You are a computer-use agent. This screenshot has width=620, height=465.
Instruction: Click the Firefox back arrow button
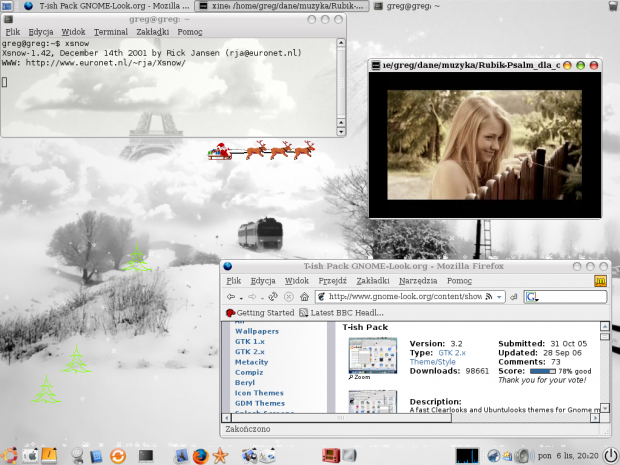pos(231,297)
